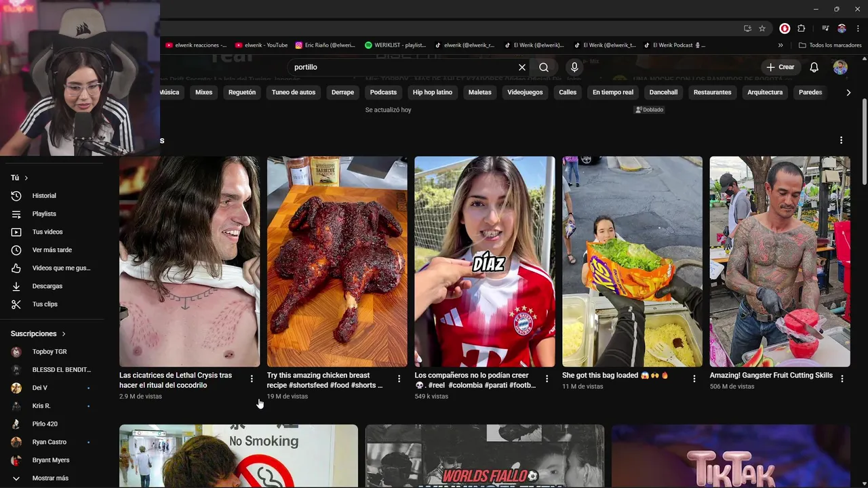Open options for chicken breast recipe short
Viewport: 868px width, 488px height.
(x=399, y=379)
